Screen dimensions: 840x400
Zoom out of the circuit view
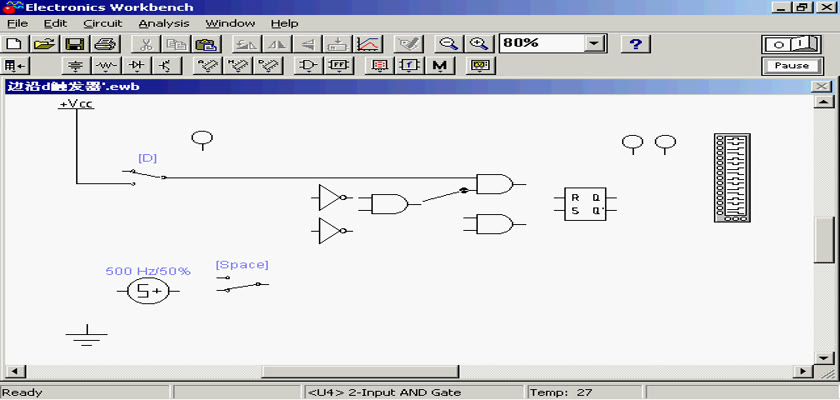click(x=448, y=43)
